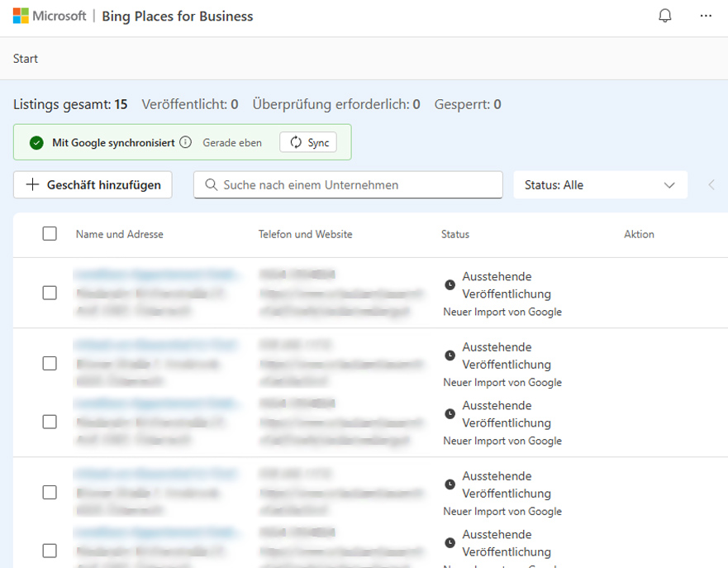The image size is (728, 568).
Task: Click the left arrow pagination chevron
Action: [711, 185]
